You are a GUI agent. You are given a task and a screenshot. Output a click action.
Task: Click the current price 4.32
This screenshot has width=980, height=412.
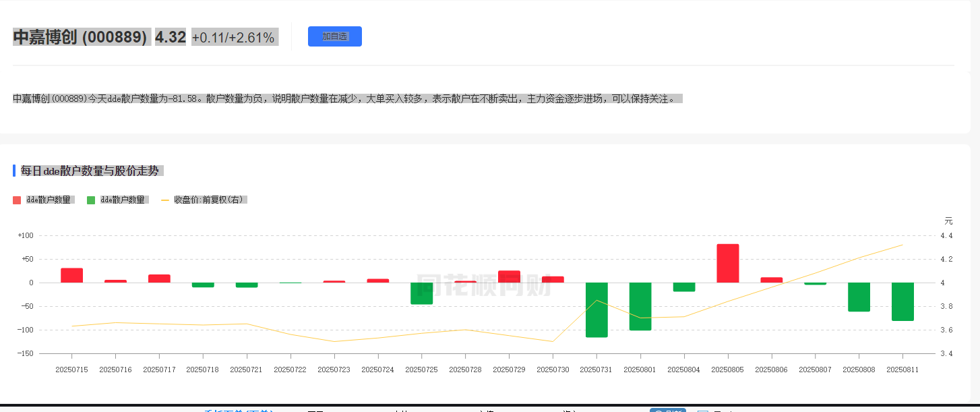pos(171,37)
